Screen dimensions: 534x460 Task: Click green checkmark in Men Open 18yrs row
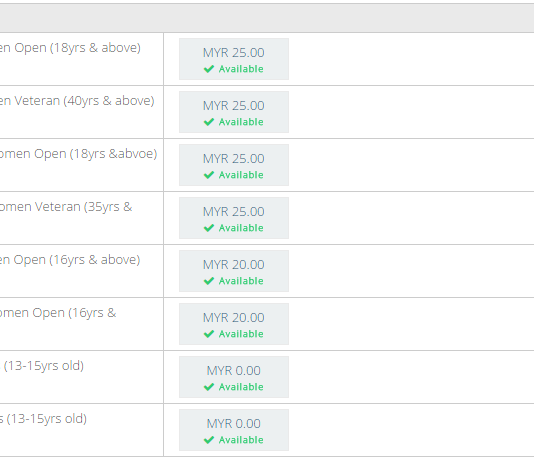(x=209, y=69)
